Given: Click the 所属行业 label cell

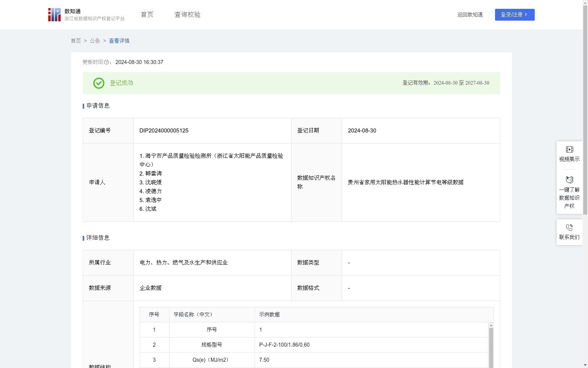Looking at the screenshot, I should tap(108, 263).
